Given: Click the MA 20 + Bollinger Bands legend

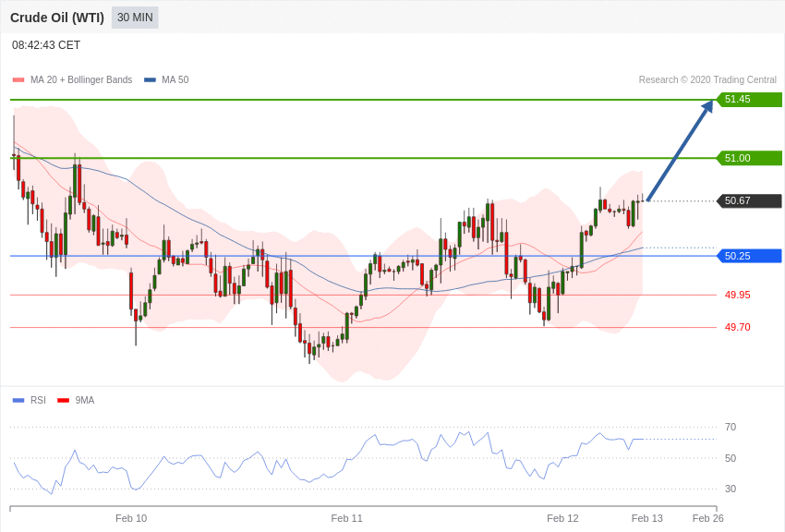Looking at the screenshot, I should point(81,79).
